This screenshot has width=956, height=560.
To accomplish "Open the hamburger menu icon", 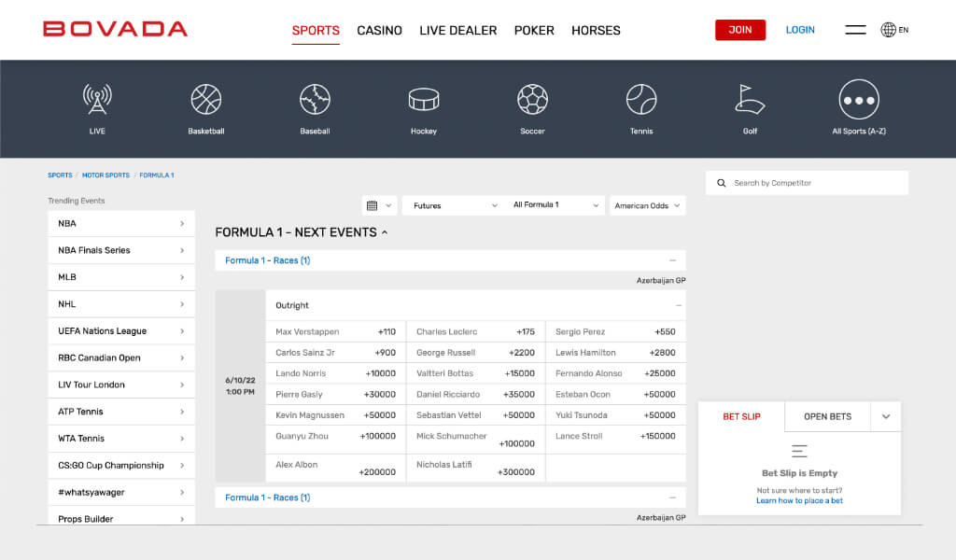I will coord(855,29).
